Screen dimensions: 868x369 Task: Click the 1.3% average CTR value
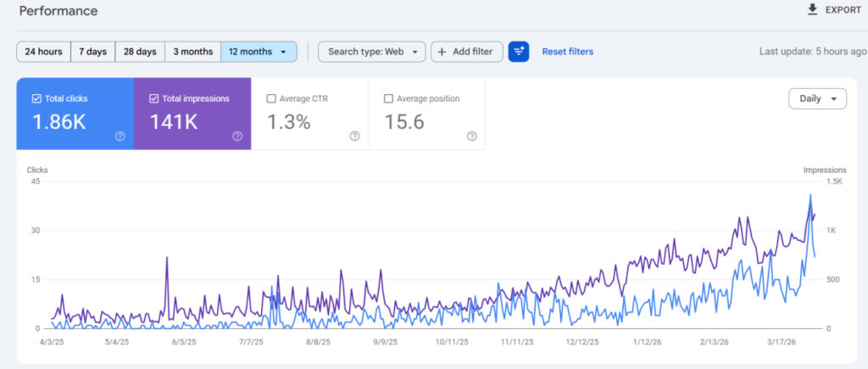[x=289, y=122]
